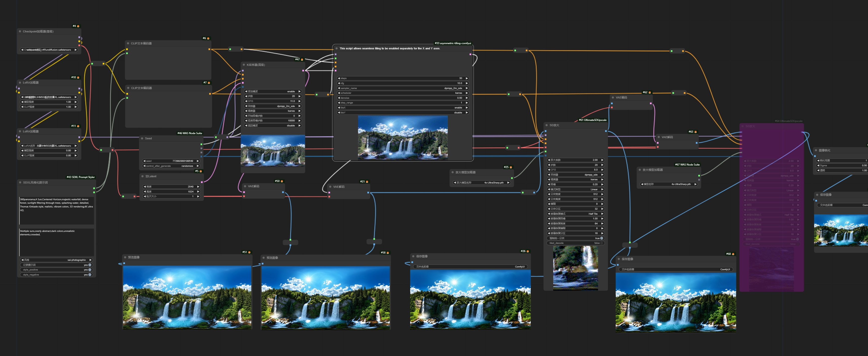Toggle the style_negative checkbox in 3DXDL Prompt Styler
The width and height of the screenshot is (868, 356).
point(90,275)
